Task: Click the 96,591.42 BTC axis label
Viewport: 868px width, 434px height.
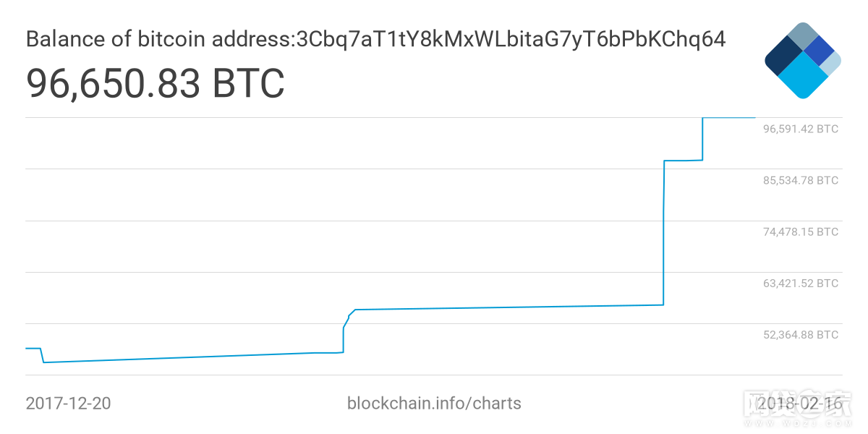Action: (x=800, y=129)
